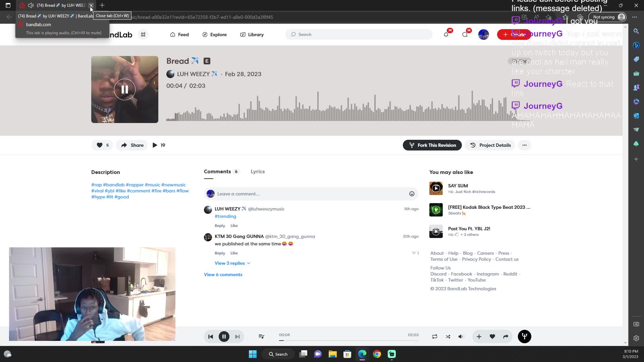The image size is (644, 362).
Task: Open Edge sidebar settings gear
Action: coord(636,338)
